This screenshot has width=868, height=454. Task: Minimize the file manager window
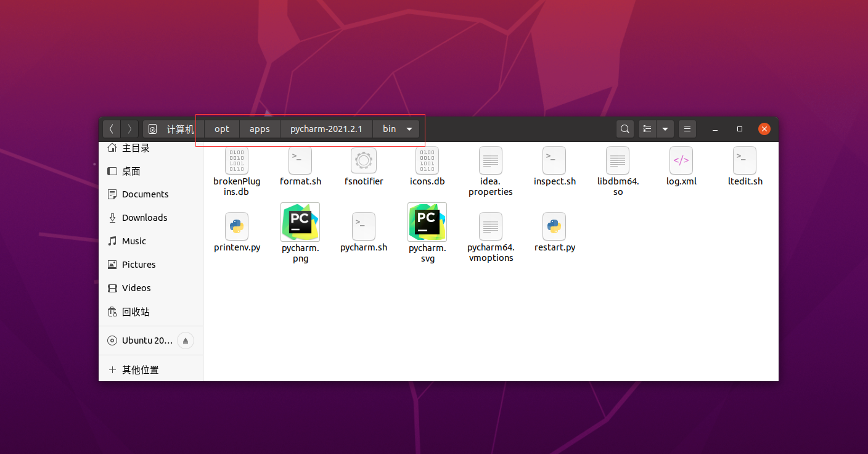coord(715,129)
